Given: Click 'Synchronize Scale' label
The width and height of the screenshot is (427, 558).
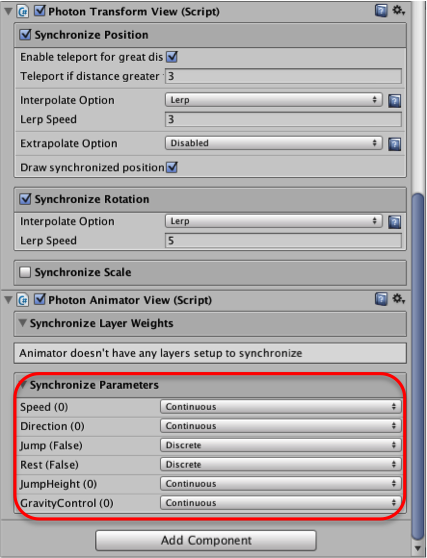Looking at the screenshot, I should 83,272.
